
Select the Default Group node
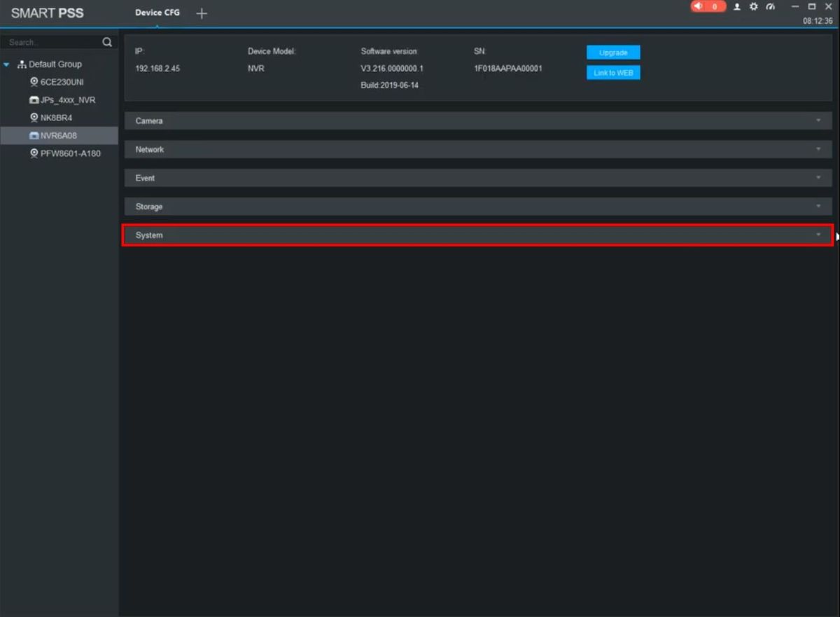55,64
